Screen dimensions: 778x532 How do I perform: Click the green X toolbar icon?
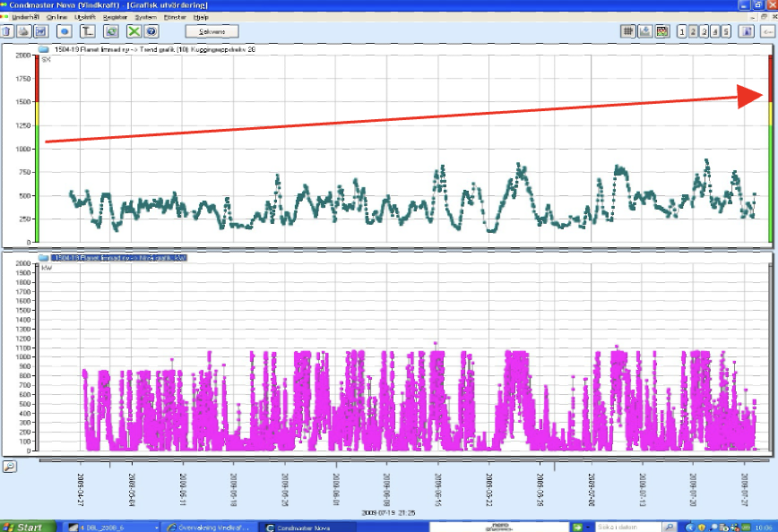coord(134,31)
